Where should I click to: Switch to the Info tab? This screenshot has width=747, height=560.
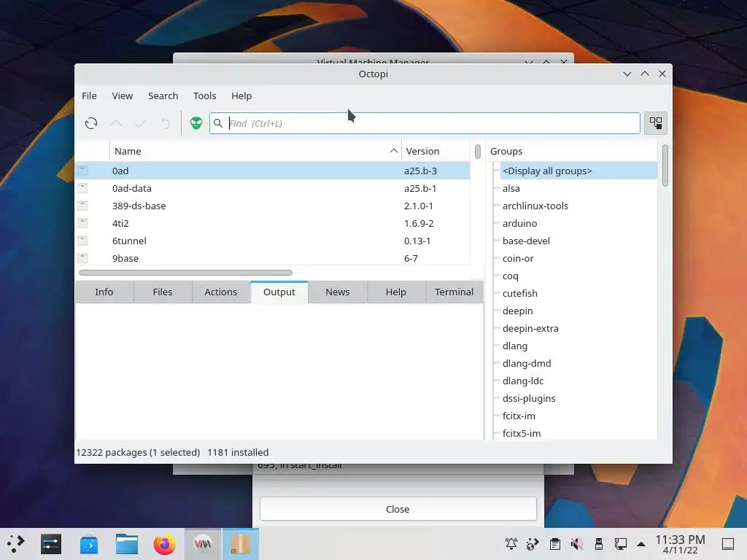click(x=104, y=292)
